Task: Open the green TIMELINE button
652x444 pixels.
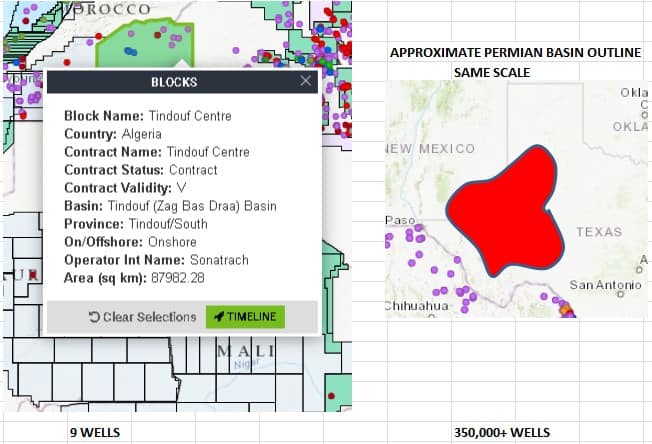Action: (245, 317)
